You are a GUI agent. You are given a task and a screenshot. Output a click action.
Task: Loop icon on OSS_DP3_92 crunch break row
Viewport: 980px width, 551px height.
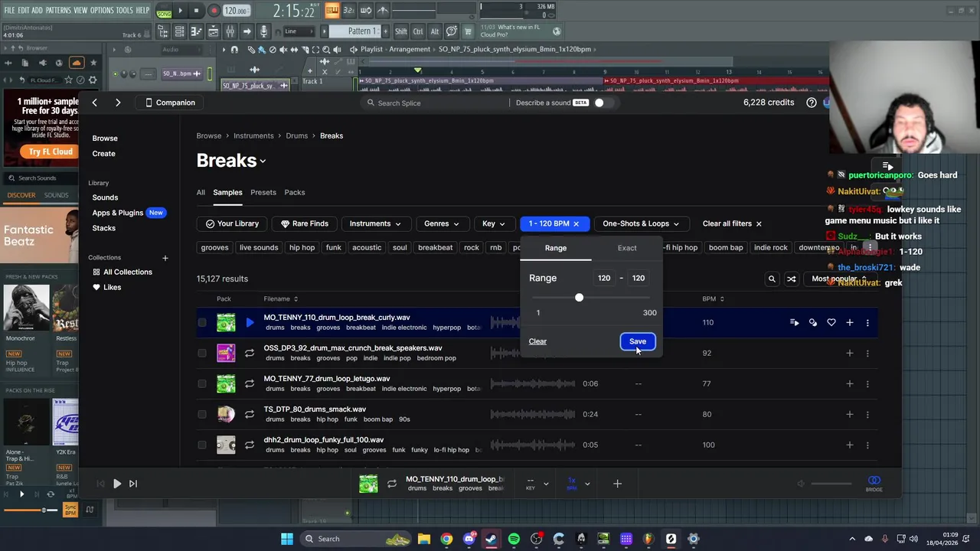click(250, 353)
